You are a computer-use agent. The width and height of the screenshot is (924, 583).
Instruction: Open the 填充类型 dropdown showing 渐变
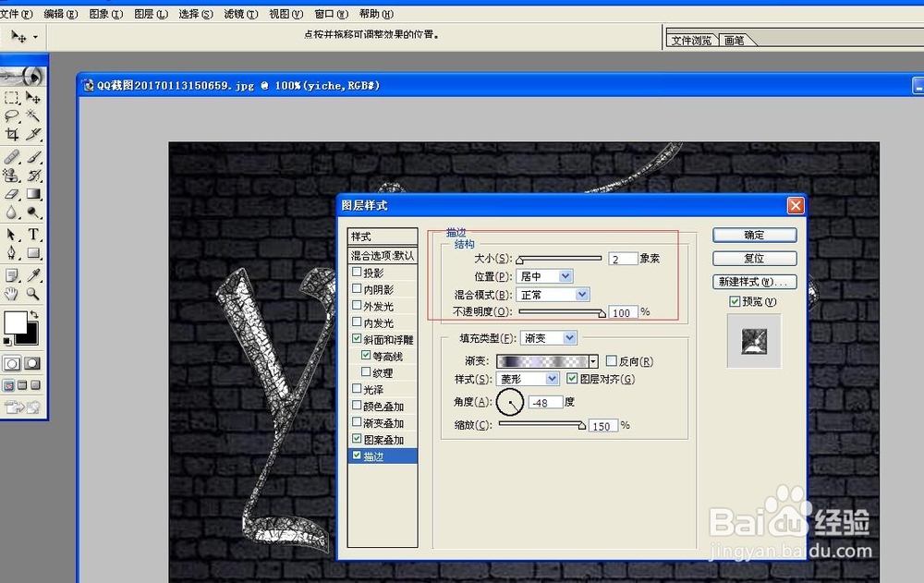[549, 338]
